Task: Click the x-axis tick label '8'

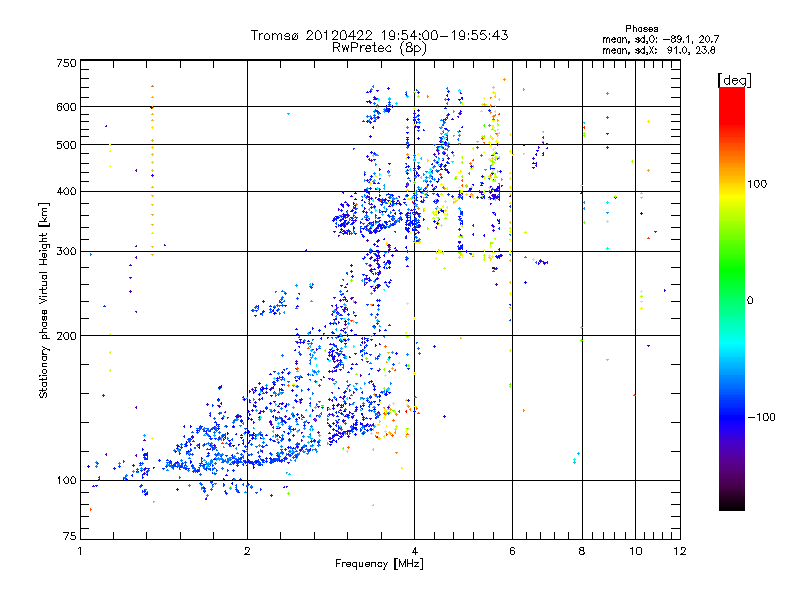Action: click(x=582, y=551)
